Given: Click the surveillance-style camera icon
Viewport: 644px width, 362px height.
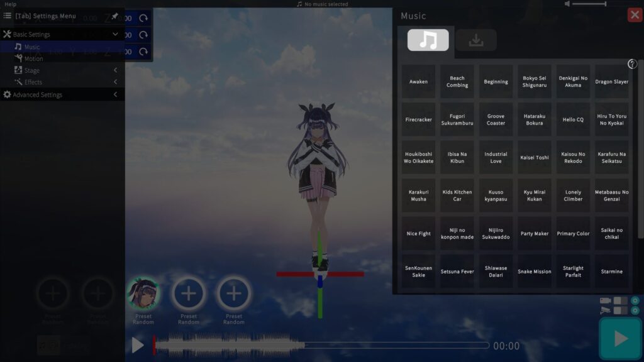Looking at the screenshot, I should click(x=606, y=310).
